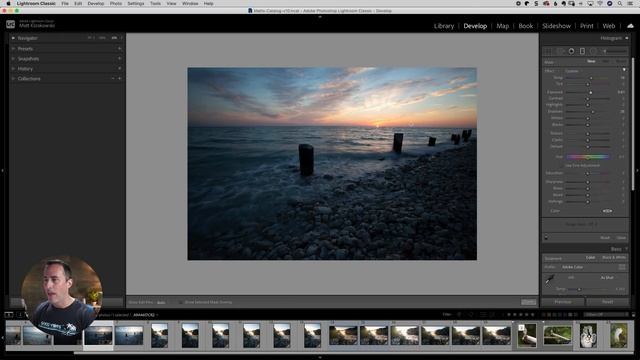Click the radial filter pin near the sun
Screen dimensions: 640x360
(411, 124)
